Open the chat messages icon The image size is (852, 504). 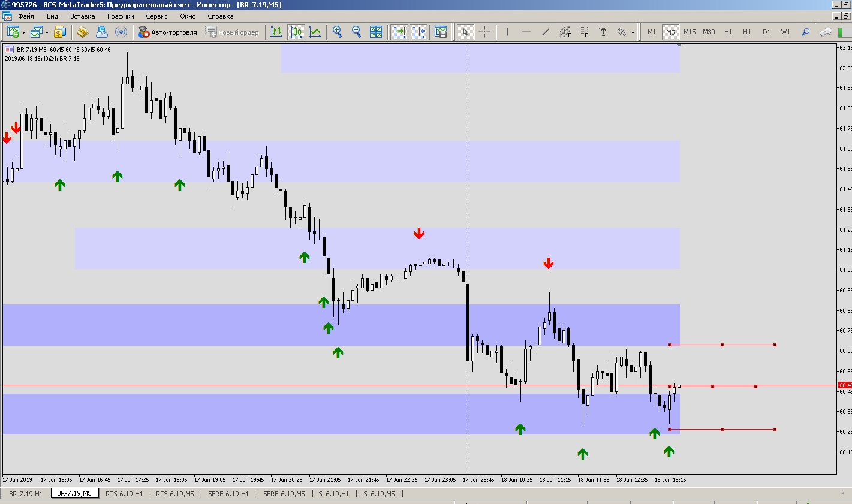(x=826, y=32)
